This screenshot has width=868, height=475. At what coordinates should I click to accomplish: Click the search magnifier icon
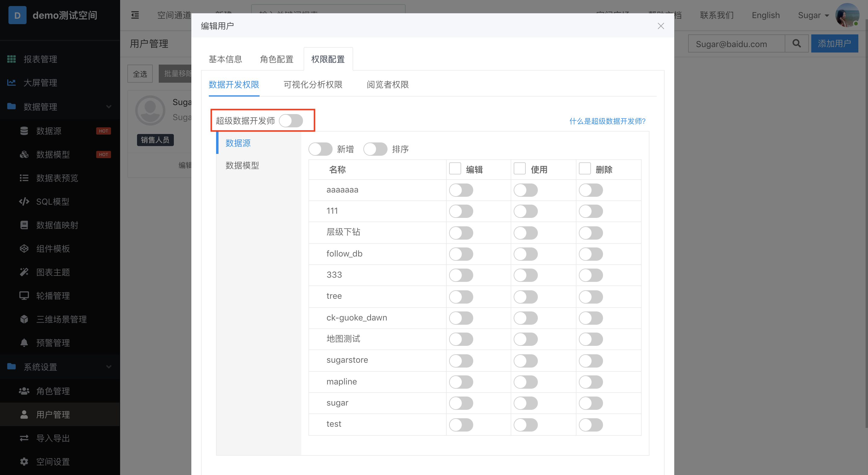coord(796,43)
